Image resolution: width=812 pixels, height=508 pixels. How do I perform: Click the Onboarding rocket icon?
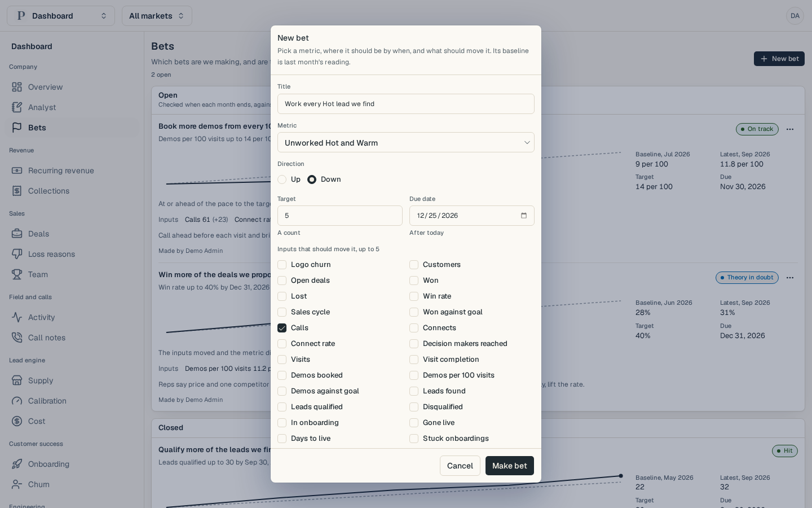pyautogui.click(x=17, y=464)
